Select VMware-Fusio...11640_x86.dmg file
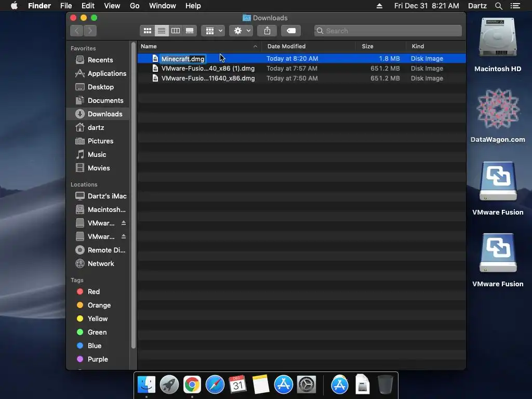This screenshot has height=399, width=532. (302, 78)
